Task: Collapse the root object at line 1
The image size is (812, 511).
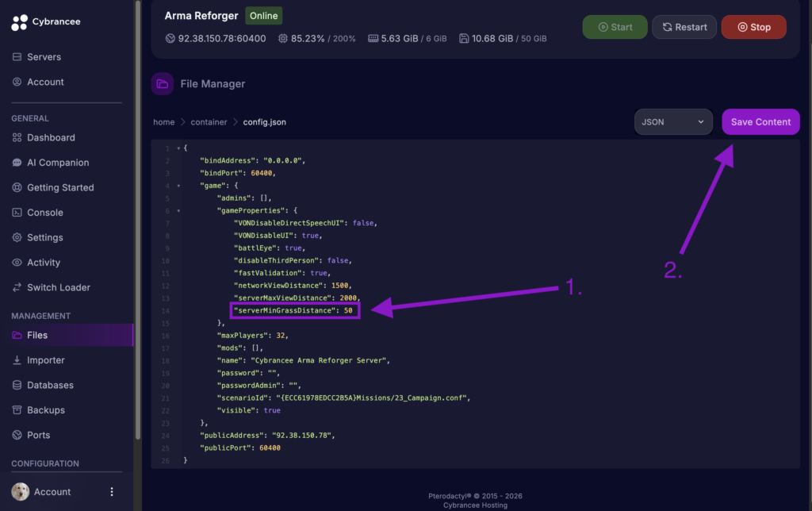Action: (178, 148)
